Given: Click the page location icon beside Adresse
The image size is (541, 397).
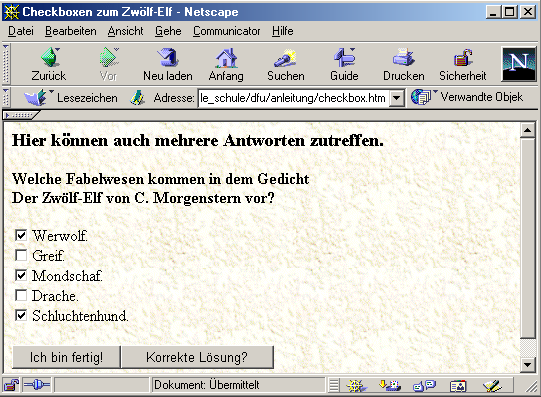Looking at the screenshot, I should tap(138, 98).
